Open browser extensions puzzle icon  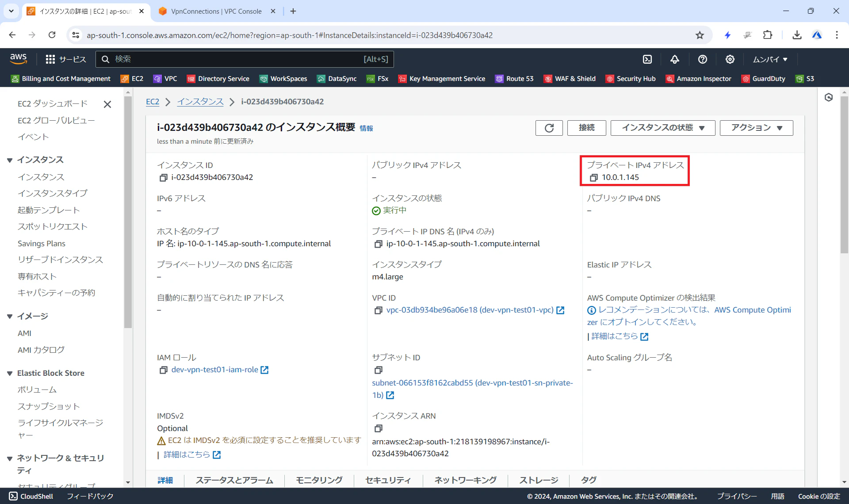768,35
